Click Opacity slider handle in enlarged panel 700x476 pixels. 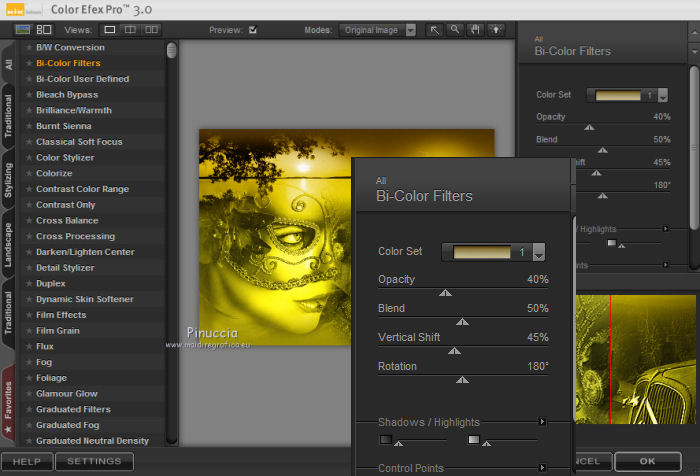(445, 293)
